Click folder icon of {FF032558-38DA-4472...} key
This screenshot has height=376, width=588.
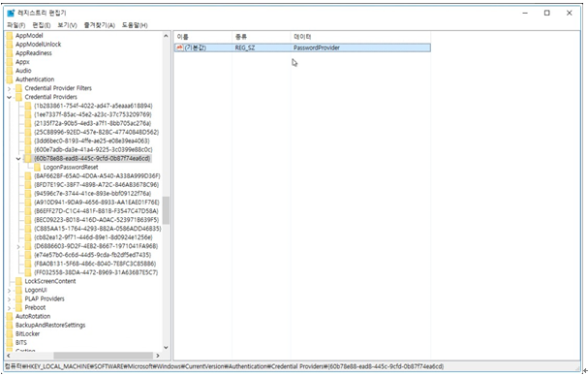28,272
